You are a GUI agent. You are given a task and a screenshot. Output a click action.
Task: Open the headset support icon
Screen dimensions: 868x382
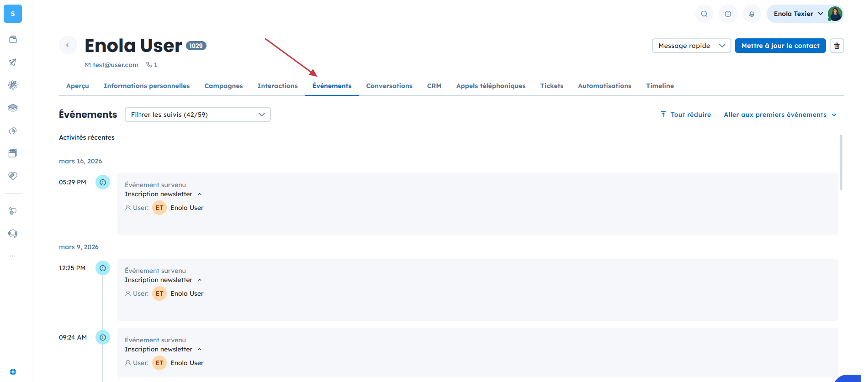click(x=13, y=234)
